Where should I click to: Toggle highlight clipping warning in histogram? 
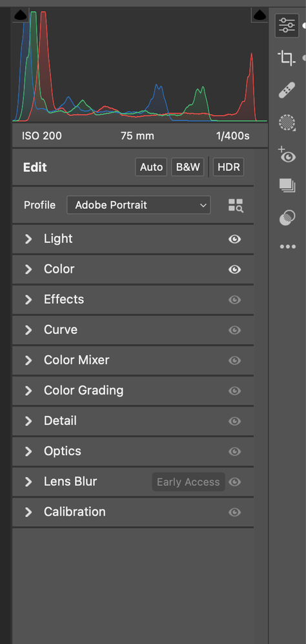pyautogui.click(x=260, y=15)
